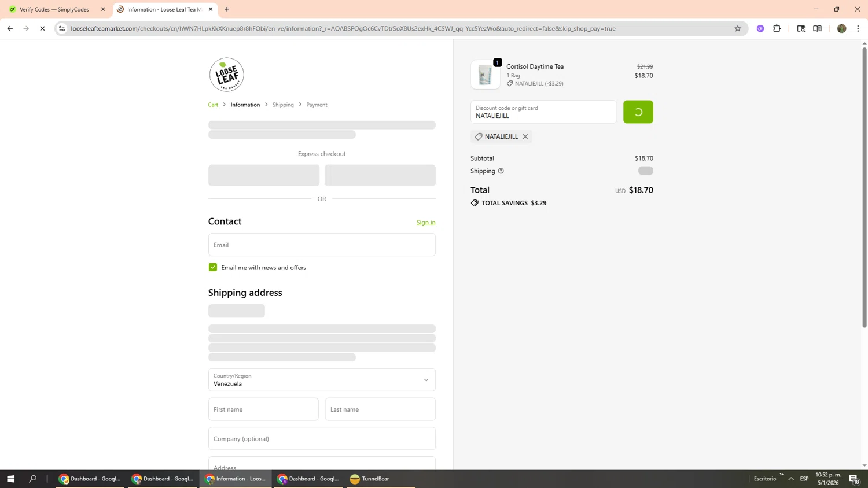Click the address bar URL

coord(343,28)
